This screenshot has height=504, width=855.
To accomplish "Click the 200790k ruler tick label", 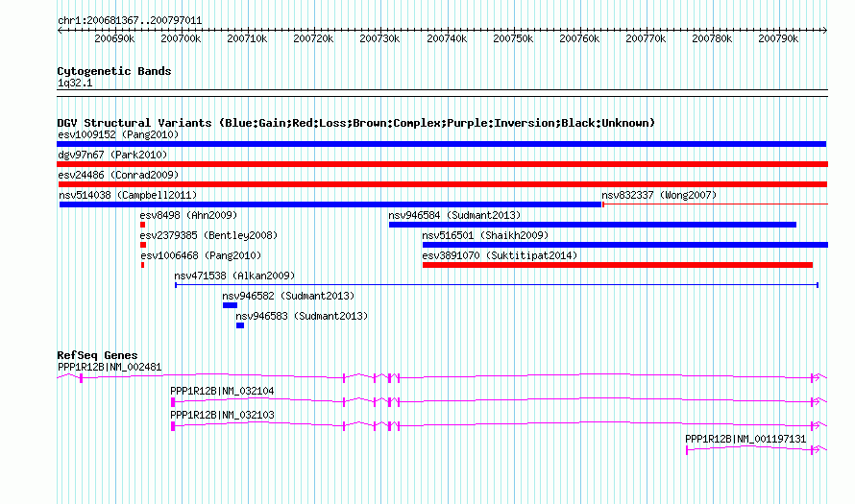I will 778,39.
